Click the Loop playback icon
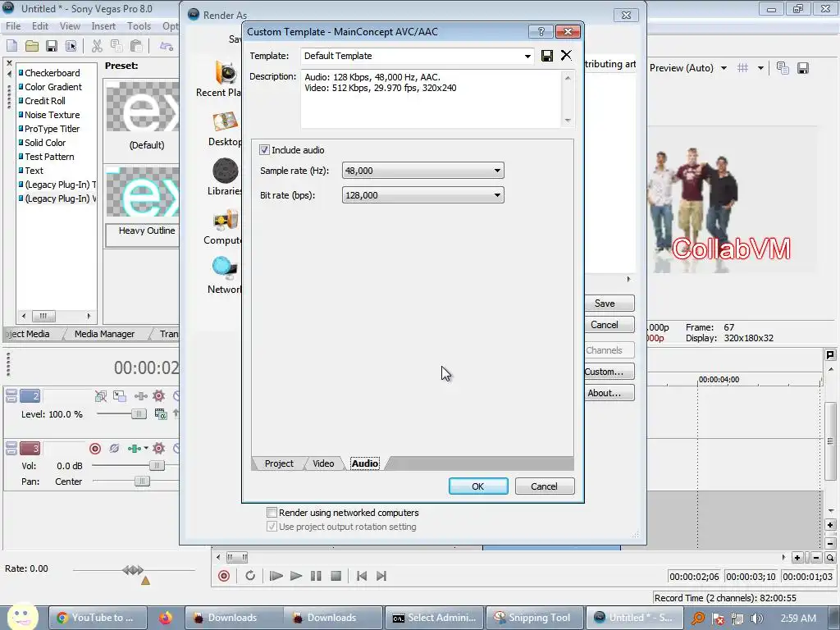Image resolution: width=840 pixels, height=630 pixels. 250,576
